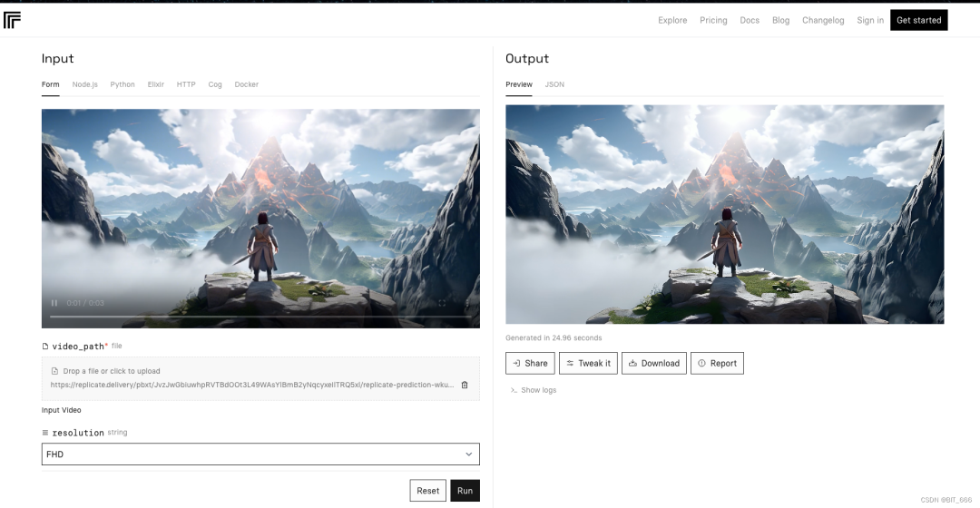The height and width of the screenshot is (508, 980).
Task: Click the 'Generated in 24.96 seconds' text
Action: (554, 338)
